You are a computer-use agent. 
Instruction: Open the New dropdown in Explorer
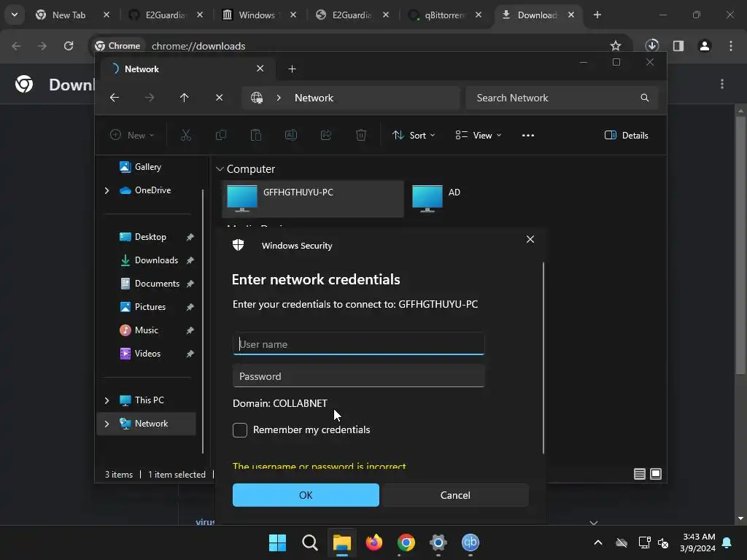point(133,135)
